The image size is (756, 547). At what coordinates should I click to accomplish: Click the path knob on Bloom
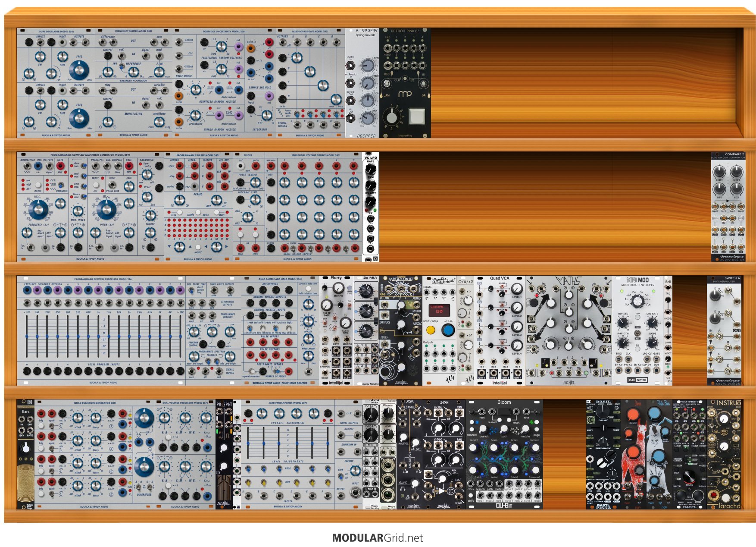pos(504,429)
